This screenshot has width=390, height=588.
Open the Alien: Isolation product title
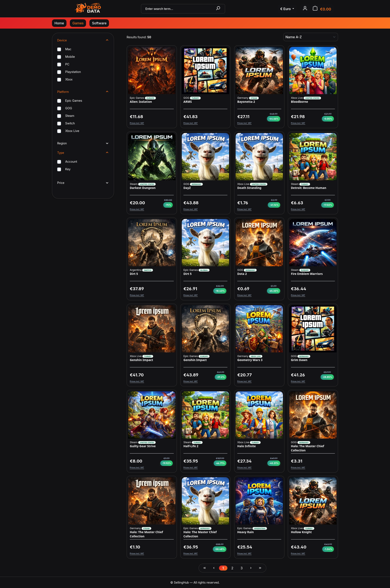coord(141,102)
